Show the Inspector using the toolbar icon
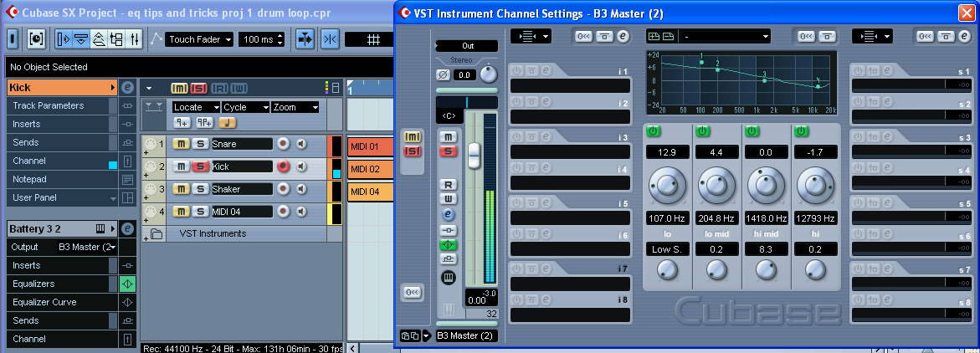Image resolution: width=980 pixels, height=353 pixels. coord(63,39)
